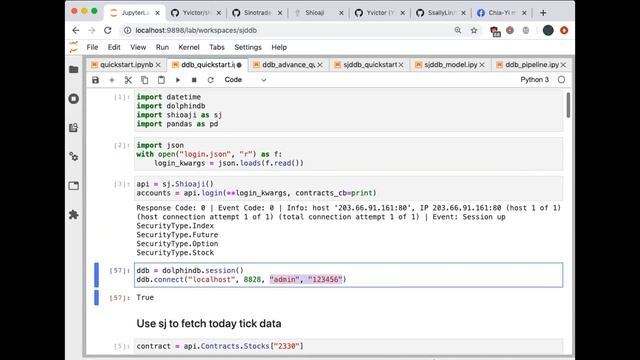Open the File menu
Screen dimensions: 640x360
click(92, 47)
